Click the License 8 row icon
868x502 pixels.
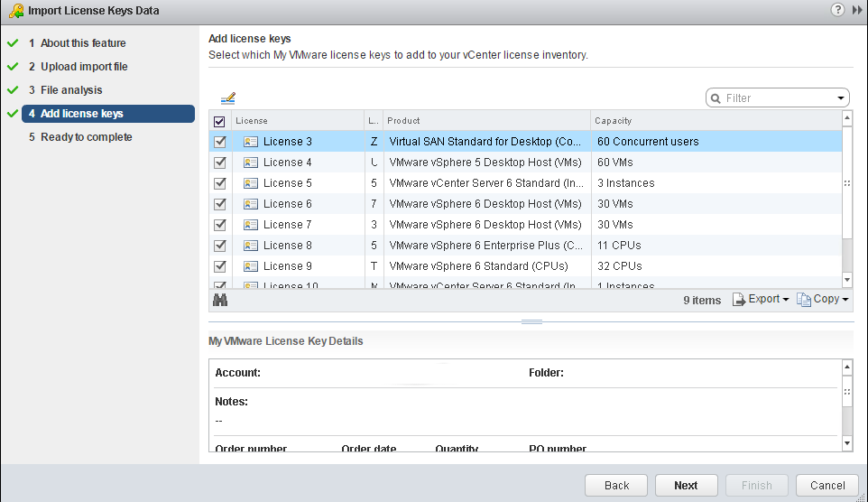pos(251,246)
